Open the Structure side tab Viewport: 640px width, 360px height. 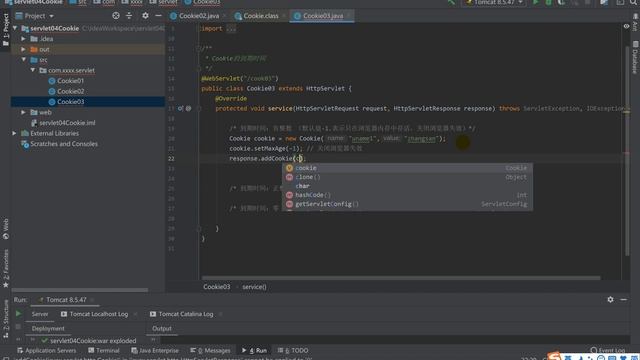click(x=5, y=318)
